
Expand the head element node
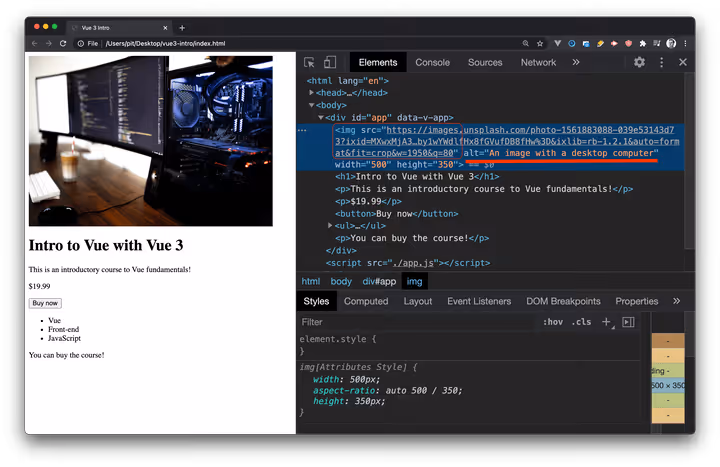pos(311,92)
